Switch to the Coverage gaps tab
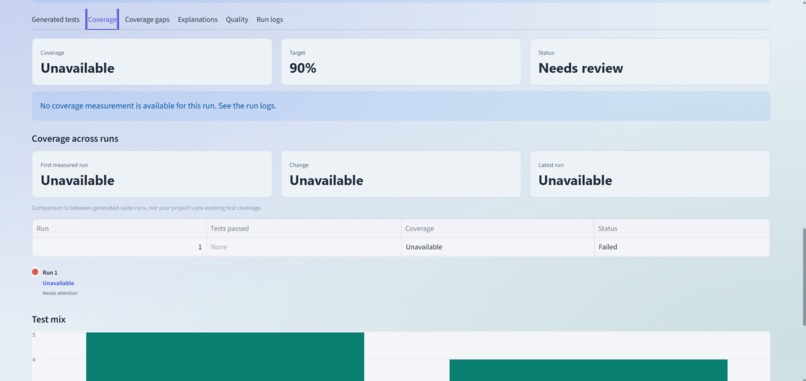The height and width of the screenshot is (381, 806). pos(147,20)
